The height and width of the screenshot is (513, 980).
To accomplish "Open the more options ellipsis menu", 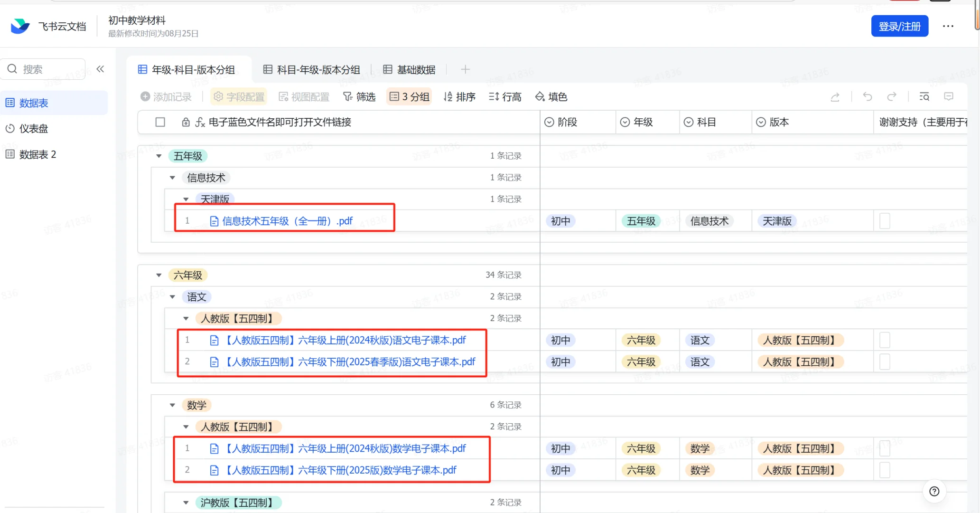I will [x=948, y=26].
